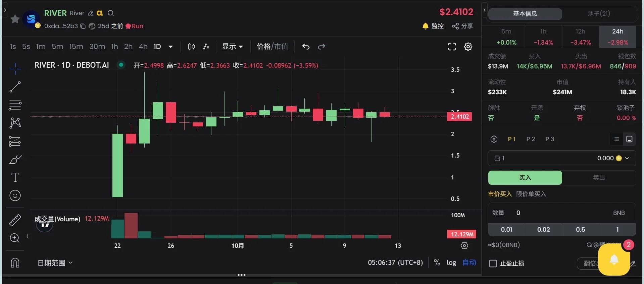Screen dimensions: 644x284
Task: Select 限价单买入 limit order buy
Action: point(531,194)
